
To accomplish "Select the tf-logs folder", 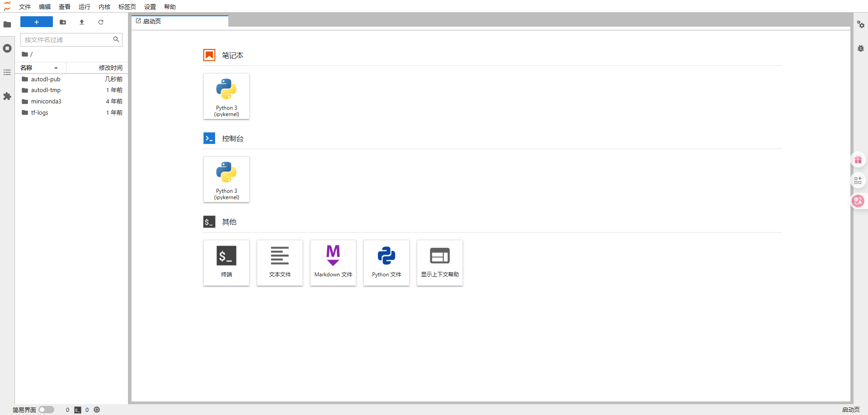I will (71, 113).
